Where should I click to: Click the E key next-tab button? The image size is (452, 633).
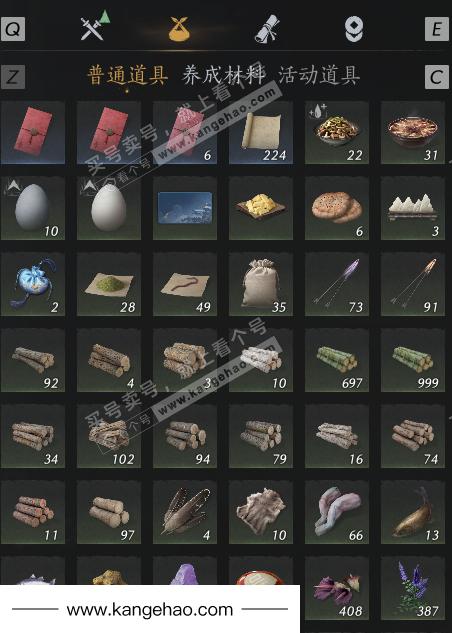coord(437,29)
